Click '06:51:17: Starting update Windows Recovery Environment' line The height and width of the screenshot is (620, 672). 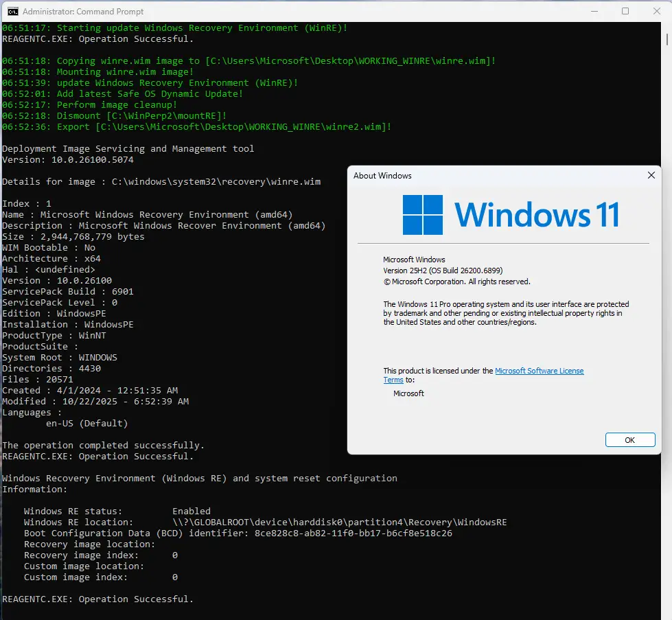click(x=175, y=28)
